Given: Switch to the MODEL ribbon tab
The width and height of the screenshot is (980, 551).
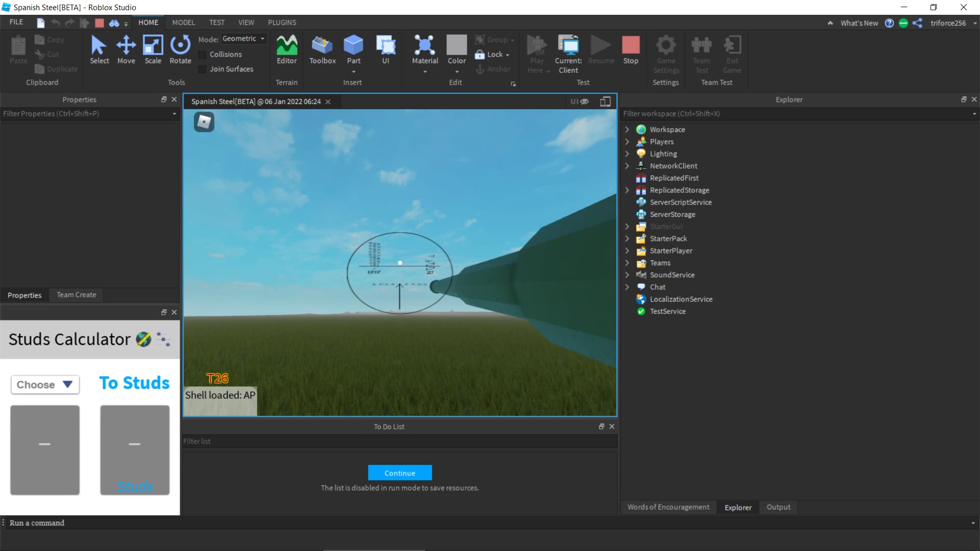Looking at the screenshot, I should tap(183, 22).
